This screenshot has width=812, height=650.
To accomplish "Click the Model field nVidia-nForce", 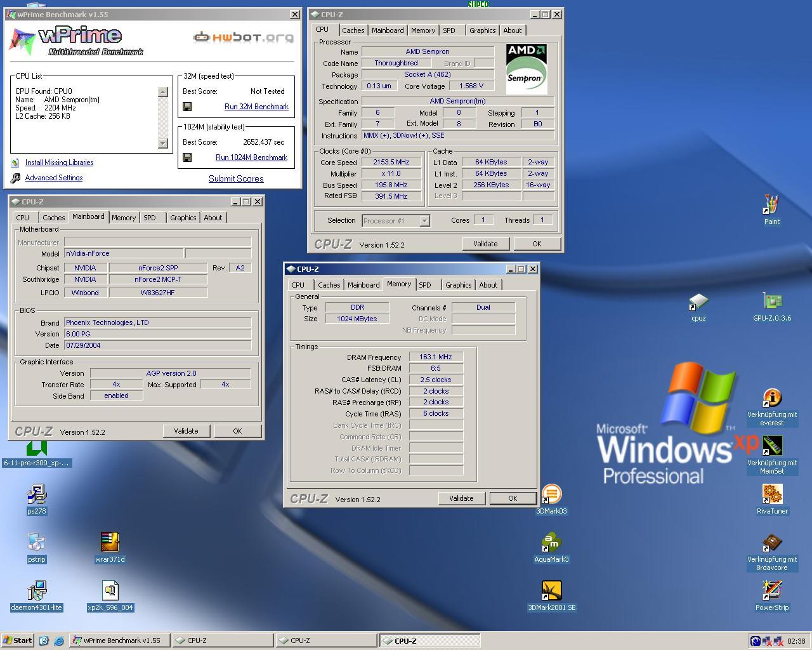I will coord(124,253).
